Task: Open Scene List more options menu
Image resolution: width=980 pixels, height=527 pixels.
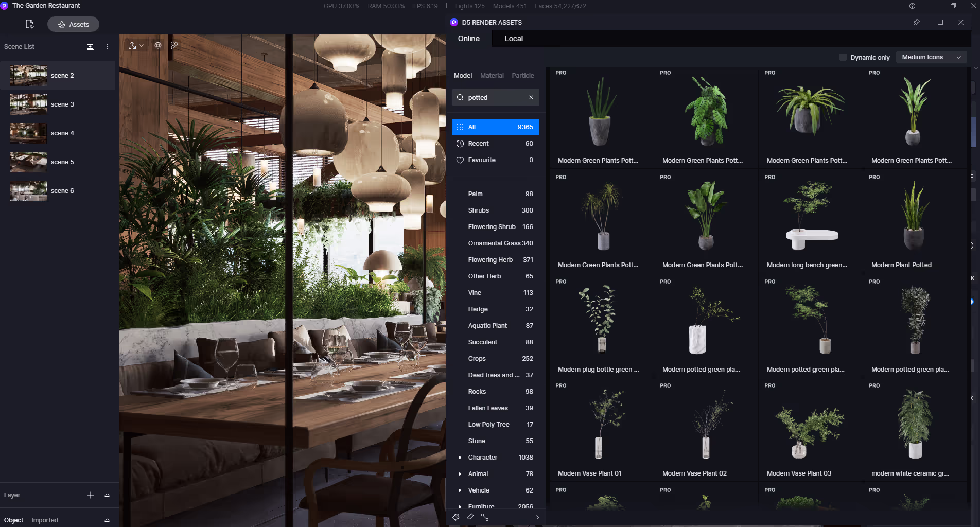Action: pyautogui.click(x=107, y=47)
